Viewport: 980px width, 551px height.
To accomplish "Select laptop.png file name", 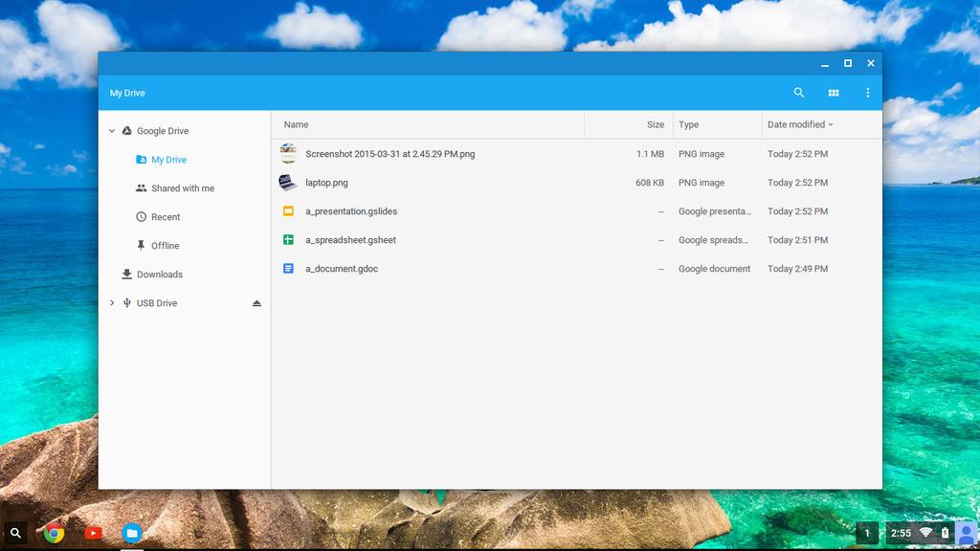I will pyautogui.click(x=326, y=183).
